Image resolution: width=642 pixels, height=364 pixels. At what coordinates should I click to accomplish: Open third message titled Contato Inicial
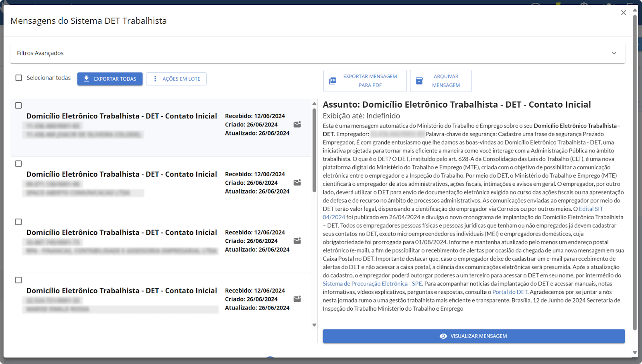122,232
